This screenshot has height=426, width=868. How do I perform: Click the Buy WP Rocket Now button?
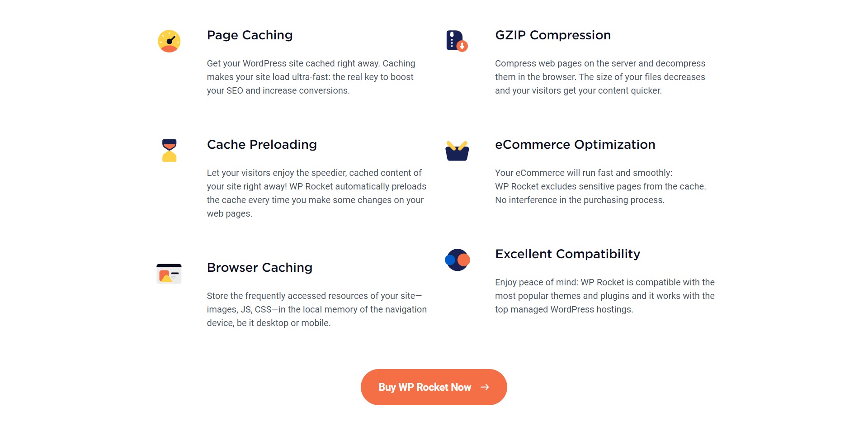(434, 387)
